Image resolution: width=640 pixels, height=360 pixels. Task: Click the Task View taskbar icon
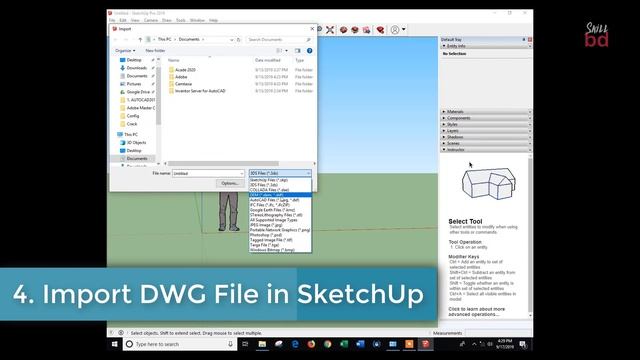[245, 344]
